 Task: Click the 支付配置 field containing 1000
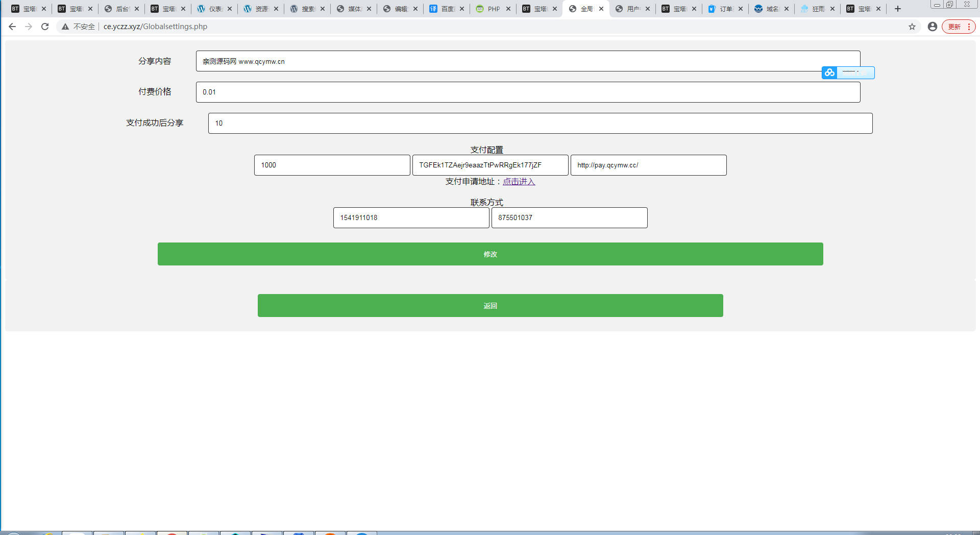point(332,165)
